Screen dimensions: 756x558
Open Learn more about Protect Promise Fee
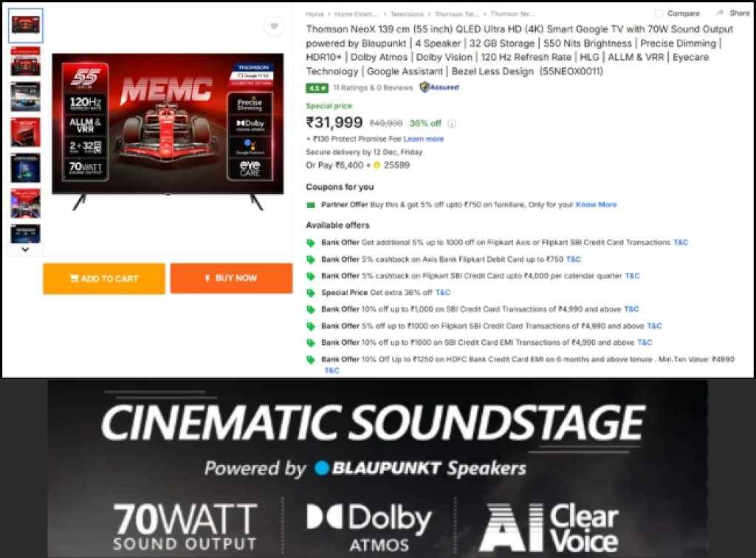(423, 139)
